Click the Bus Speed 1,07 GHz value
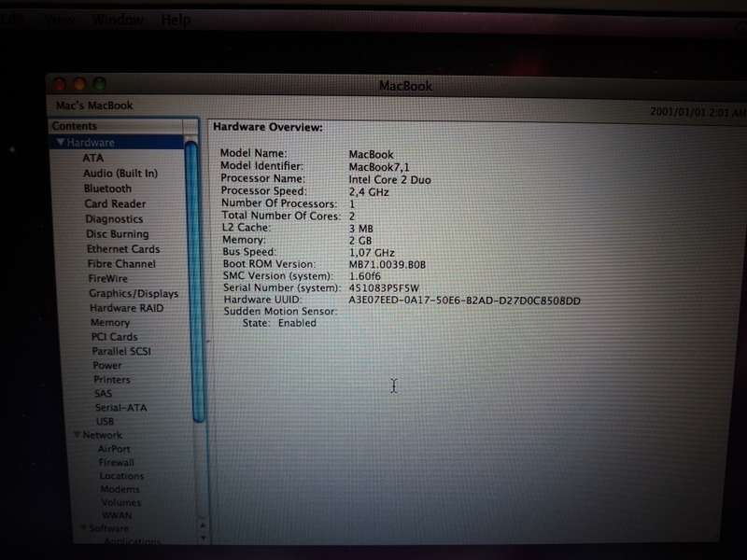 [372, 252]
